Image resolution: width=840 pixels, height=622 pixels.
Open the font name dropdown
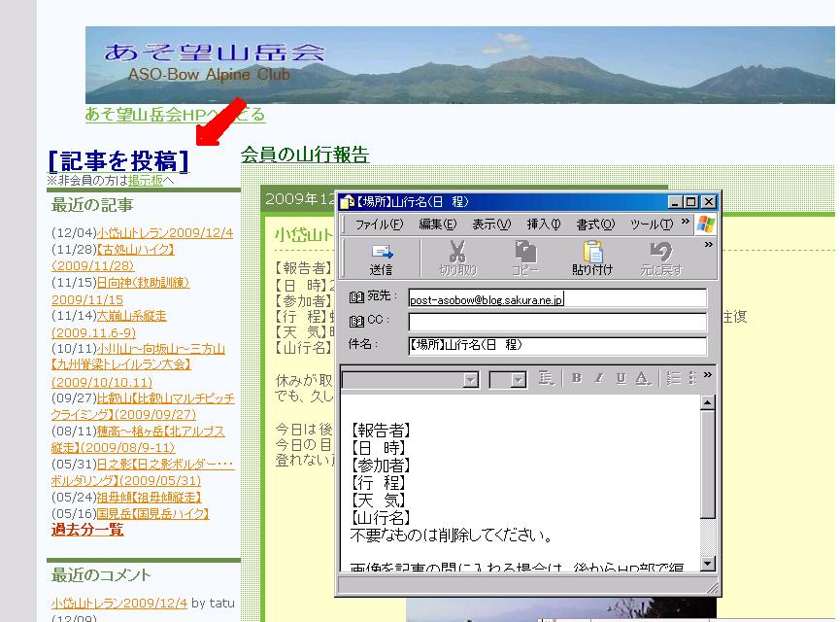[470, 380]
